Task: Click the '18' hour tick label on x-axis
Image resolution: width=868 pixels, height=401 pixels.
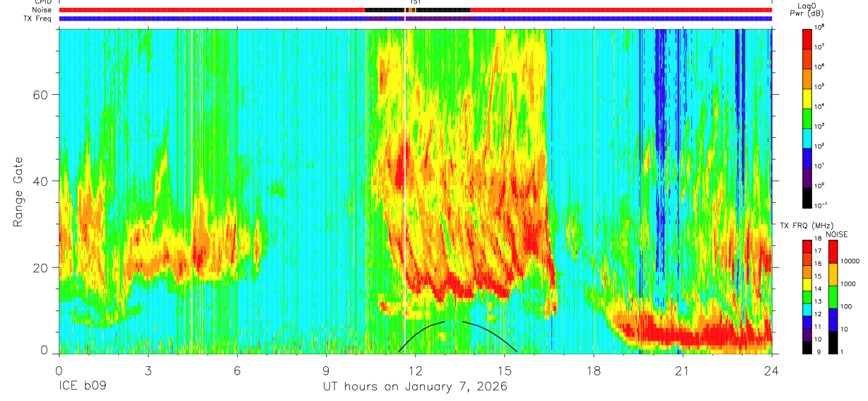Action: tap(594, 371)
